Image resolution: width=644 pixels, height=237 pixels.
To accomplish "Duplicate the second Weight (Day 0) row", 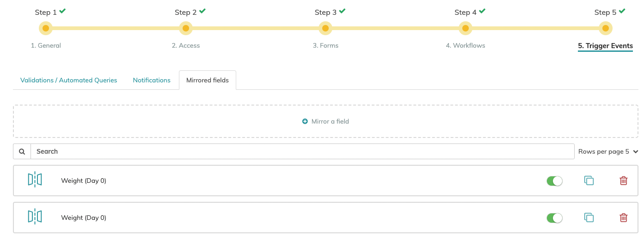I will coord(589,218).
